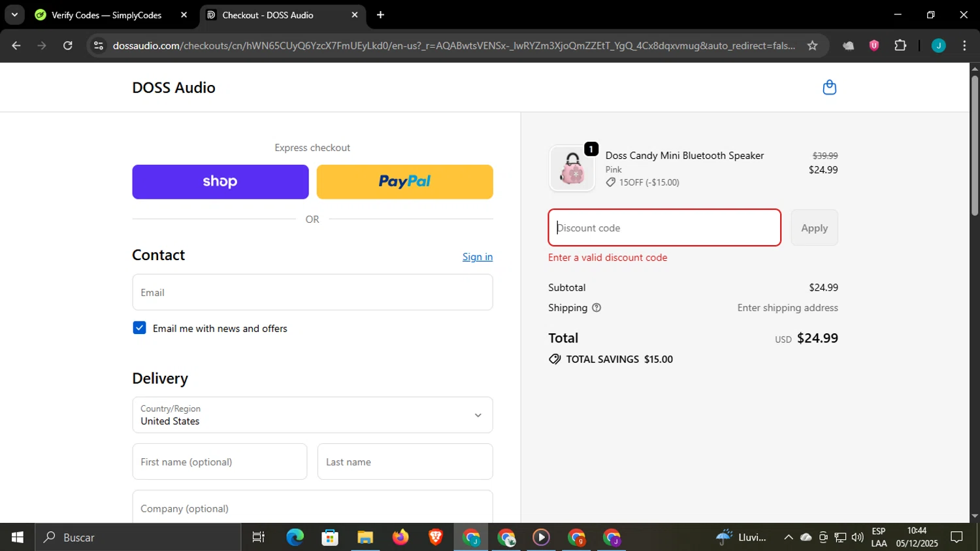Open the media player taskbar icon
Viewport: 980px width, 551px height.
(541, 537)
